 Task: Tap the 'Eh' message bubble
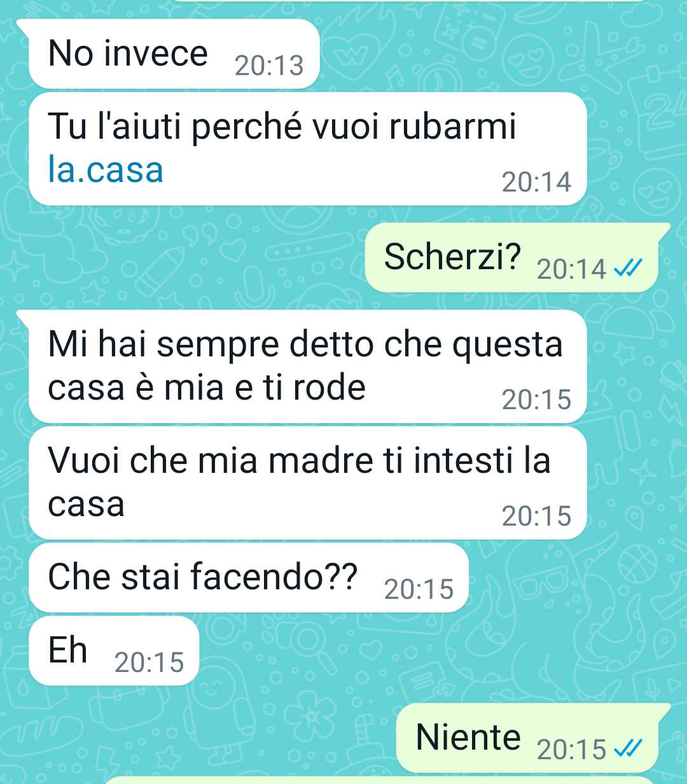click(114, 650)
